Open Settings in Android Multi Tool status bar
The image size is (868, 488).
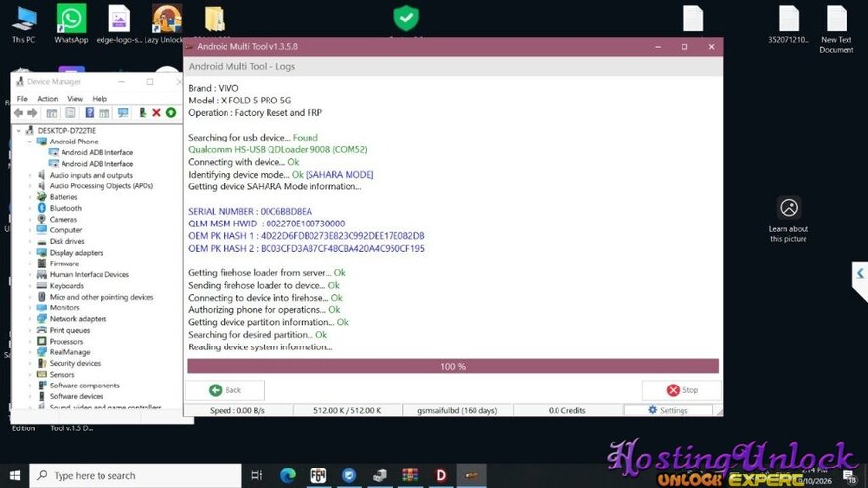[x=668, y=410]
